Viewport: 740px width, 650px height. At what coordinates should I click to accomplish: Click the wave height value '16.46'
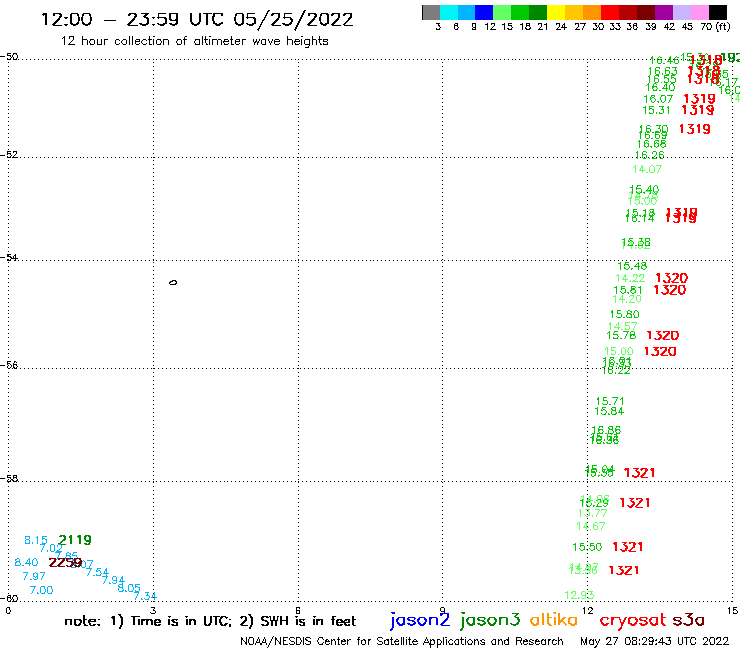(x=664, y=60)
